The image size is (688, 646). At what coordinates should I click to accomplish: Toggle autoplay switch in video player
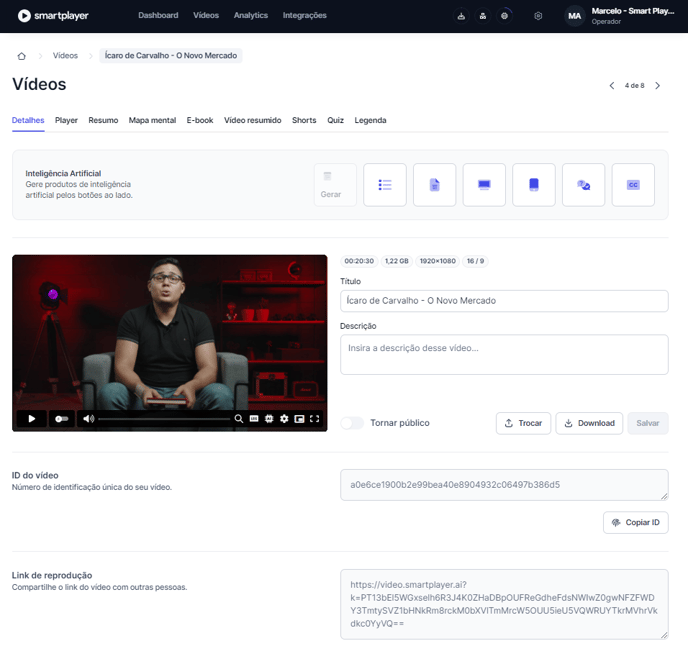pyautogui.click(x=62, y=419)
